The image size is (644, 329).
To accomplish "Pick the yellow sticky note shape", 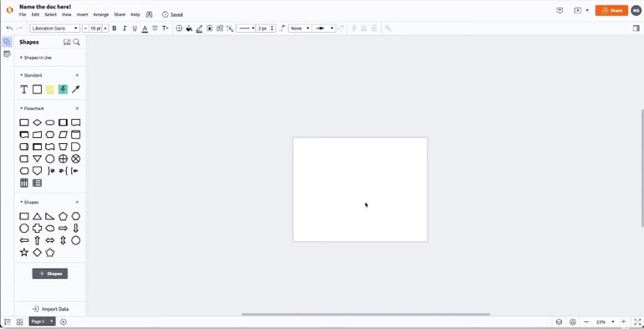I will pyautogui.click(x=49, y=90).
